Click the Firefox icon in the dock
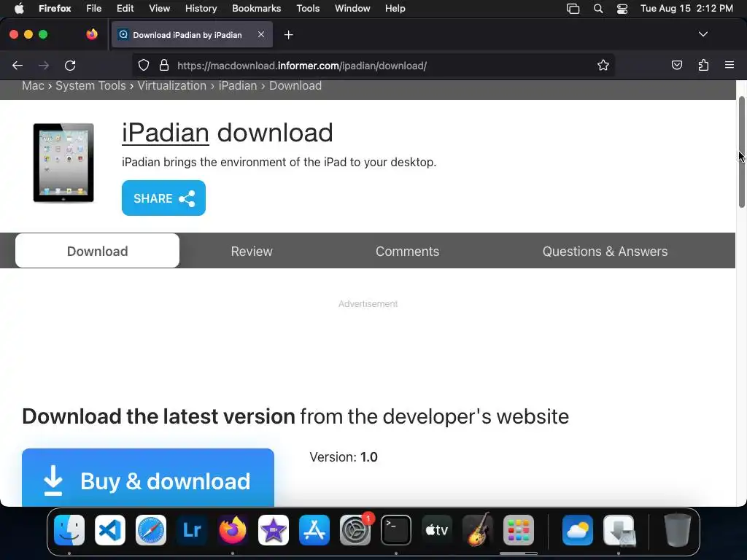 point(233,530)
